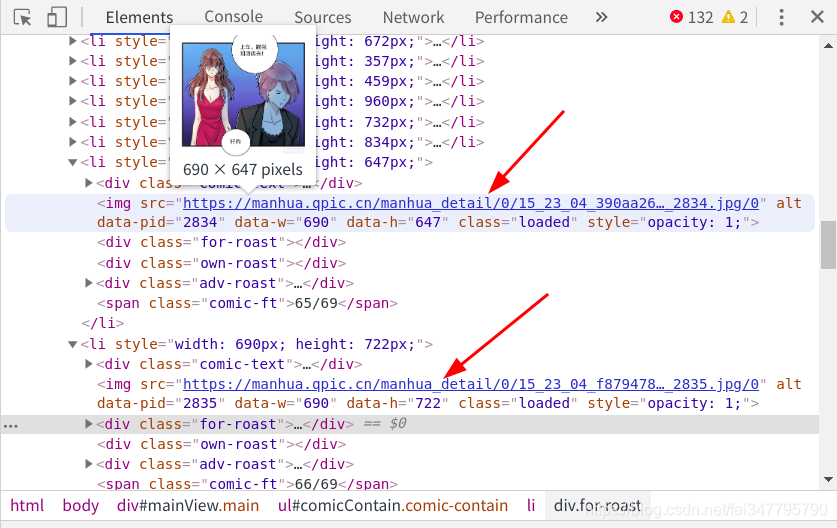Select ul#comicContain.comic-contain in breadcrumb

coord(393,506)
